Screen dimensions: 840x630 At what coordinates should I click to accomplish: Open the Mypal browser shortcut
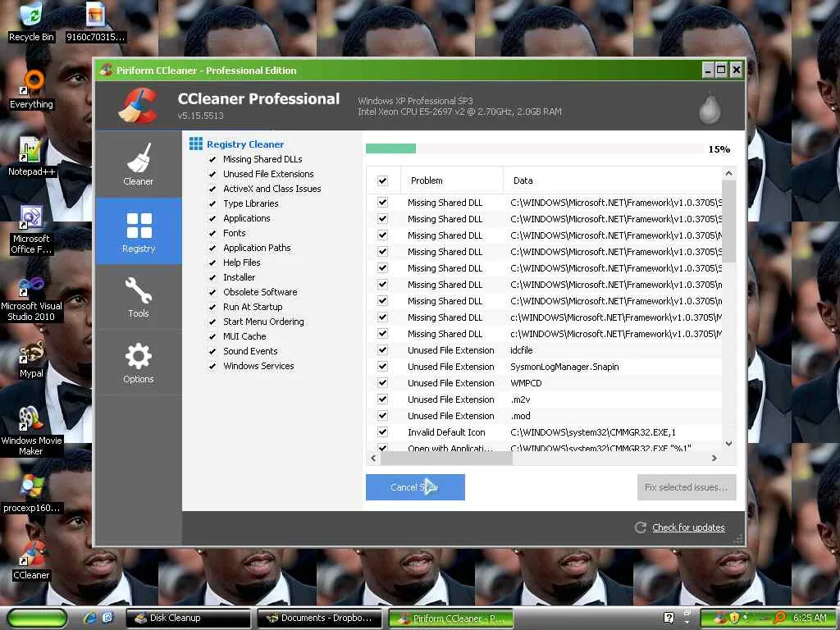(x=31, y=360)
